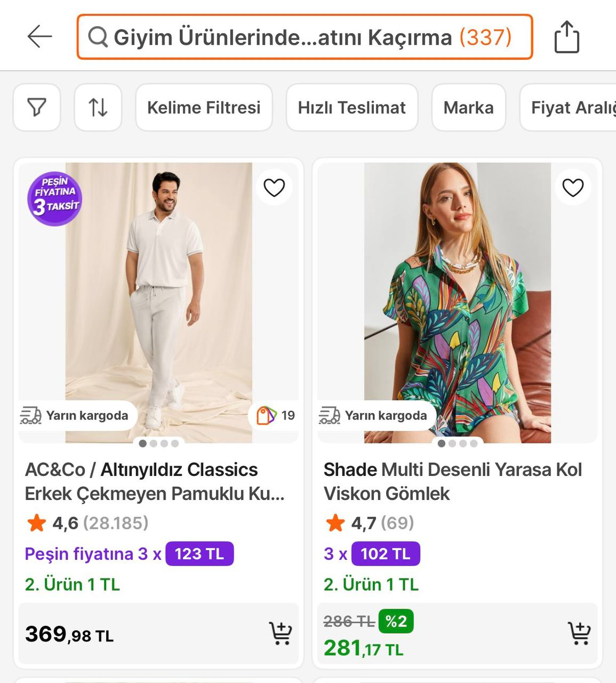Viewport: 616px width, 683px height.
Task: Favorite the AC&Co polo shirt with heart
Action: point(274,187)
